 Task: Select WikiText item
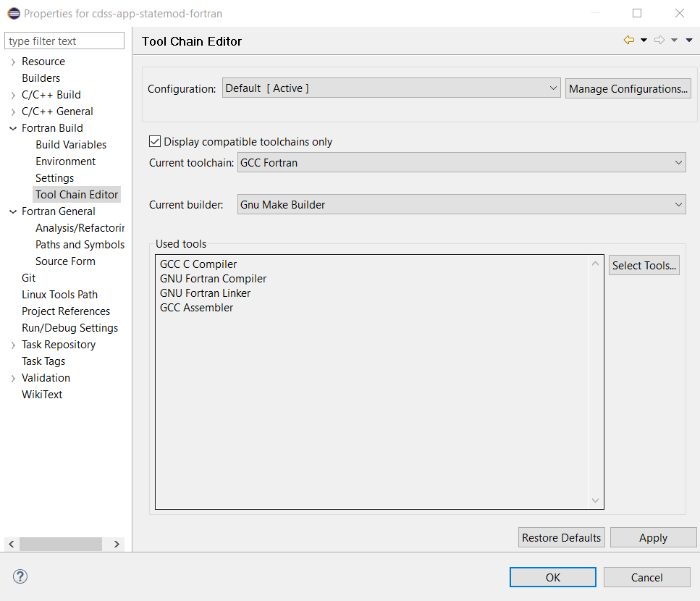pos(42,395)
